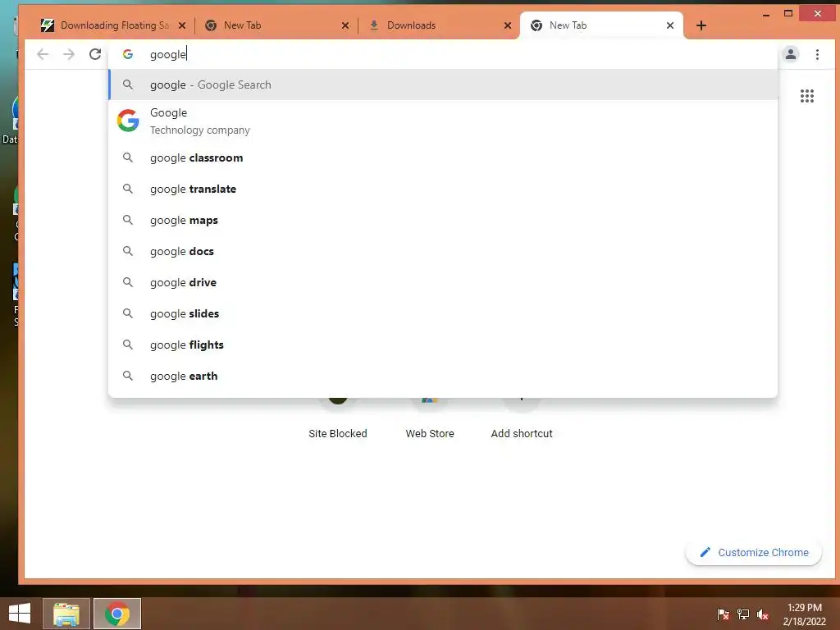The image size is (840, 630).
Task: Select the google - Google Search suggestion
Action: (x=442, y=84)
